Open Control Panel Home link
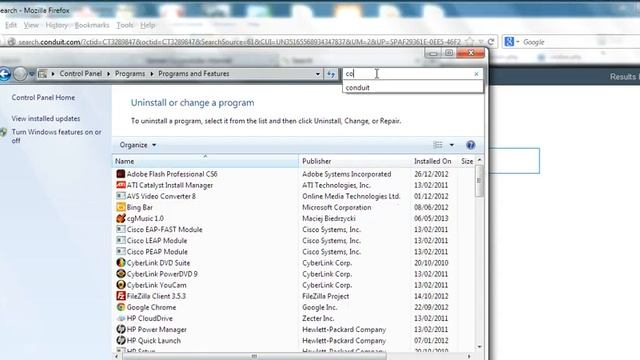The width and height of the screenshot is (640, 360). [x=43, y=98]
